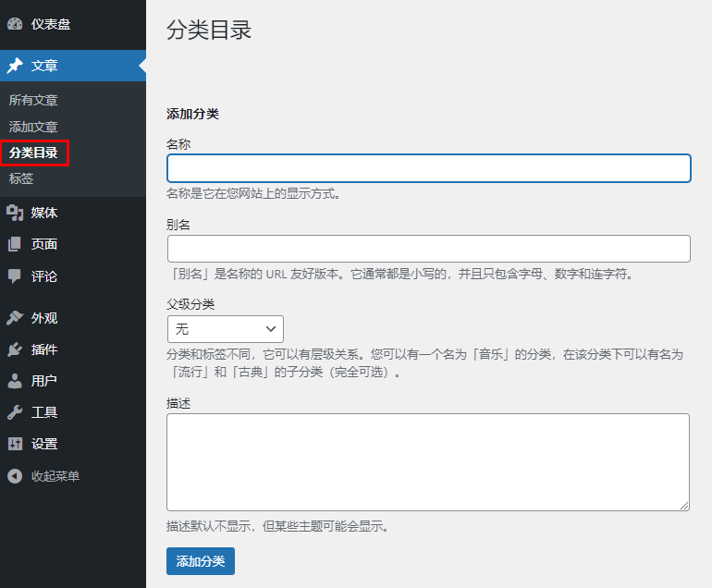The image size is (712, 588).
Task: Click the pushpin icon next to 文章
Action: [x=15, y=66]
